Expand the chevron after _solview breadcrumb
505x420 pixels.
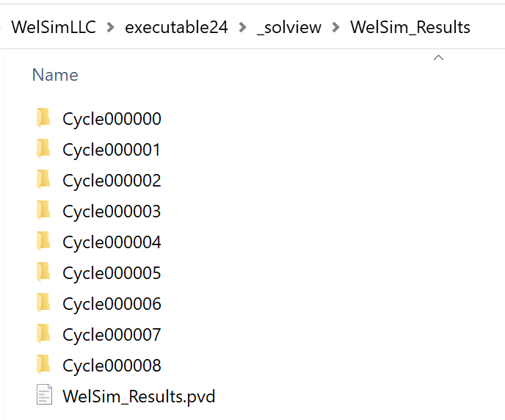click(x=335, y=27)
